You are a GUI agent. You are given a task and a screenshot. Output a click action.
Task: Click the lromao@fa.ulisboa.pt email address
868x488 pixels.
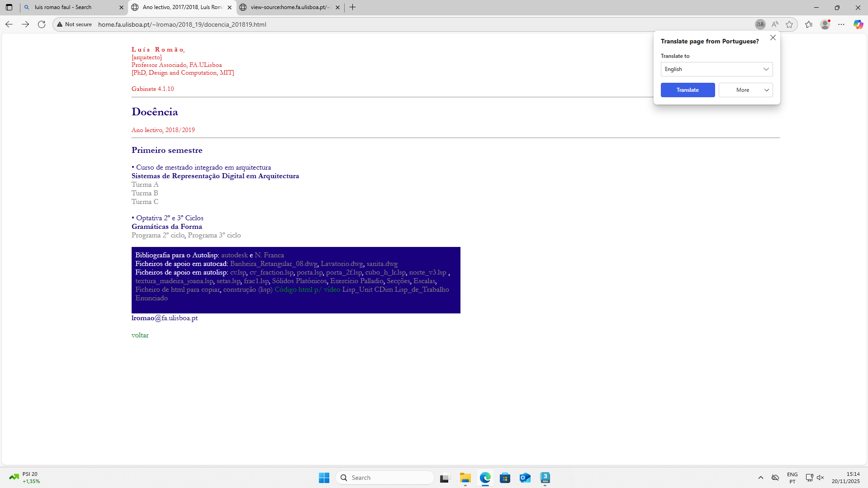click(165, 318)
